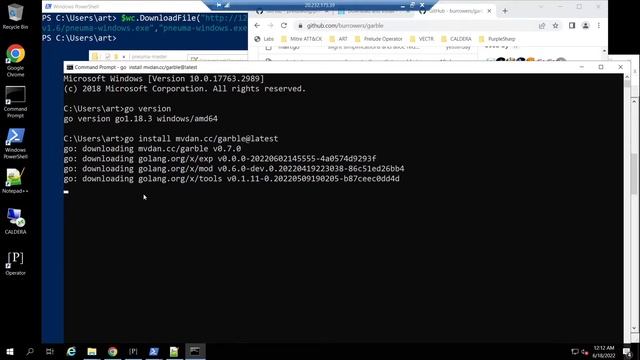Open the Labs bookmark
Viewport: 640px width, 360px height.
[x=264, y=39]
